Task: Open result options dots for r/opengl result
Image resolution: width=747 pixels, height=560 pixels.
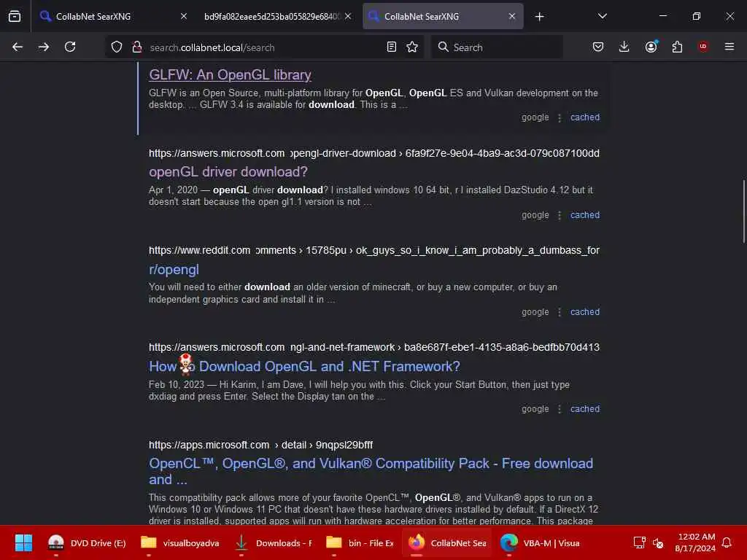Action: (x=560, y=312)
